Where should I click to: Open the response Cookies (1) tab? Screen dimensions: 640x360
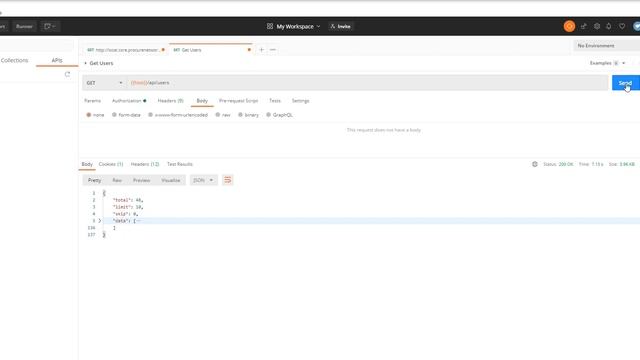(x=111, y=164)
